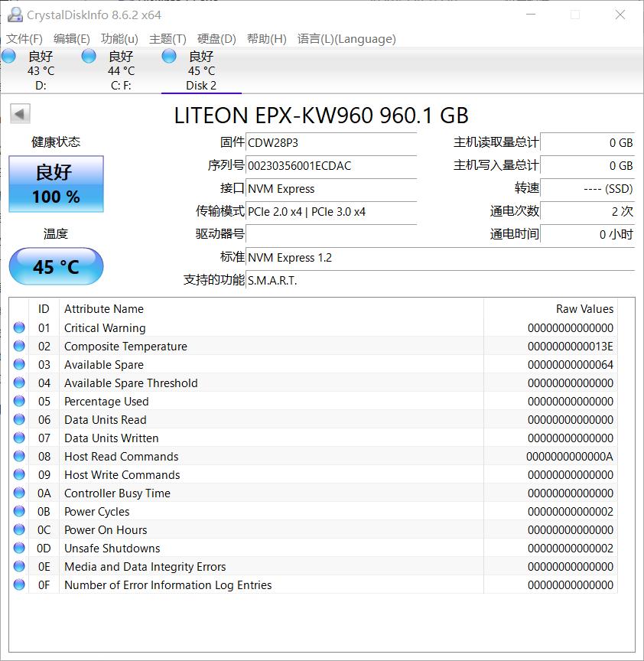644x661 pixels.
Task: Click the status LED next to Available Spare
Action: point(18,364)
